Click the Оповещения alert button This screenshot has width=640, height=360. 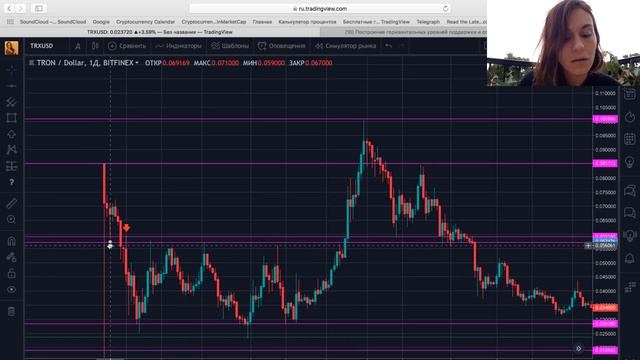click(282, 46)
